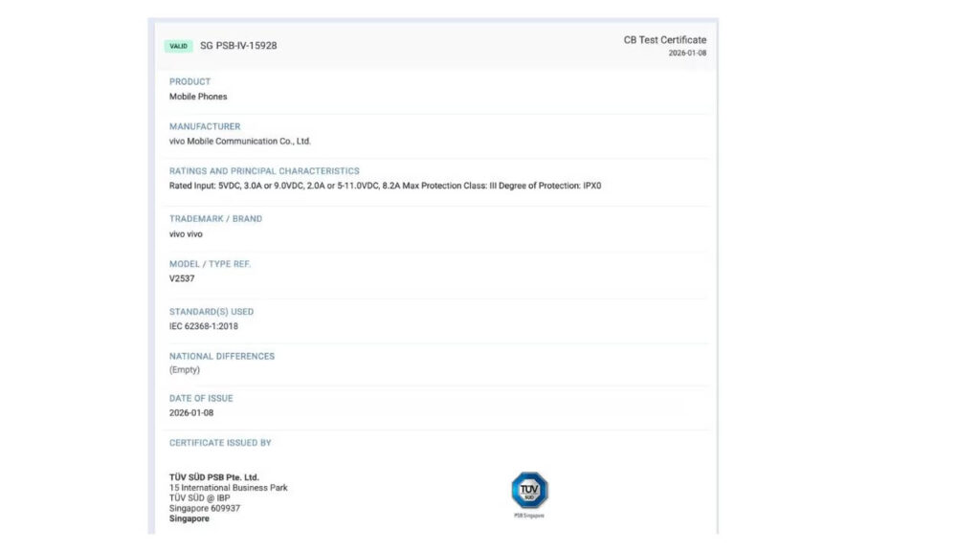Click the NATIONAL DIFFERENCES label
Viewport: 980px width, 551px height.
[x=222, y=356]
